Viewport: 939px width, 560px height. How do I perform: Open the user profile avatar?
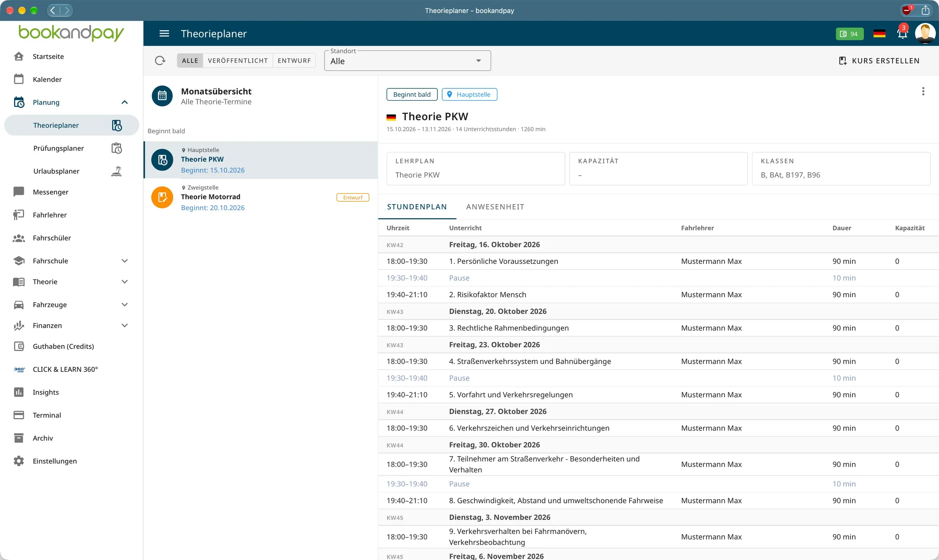coord(925,34)
